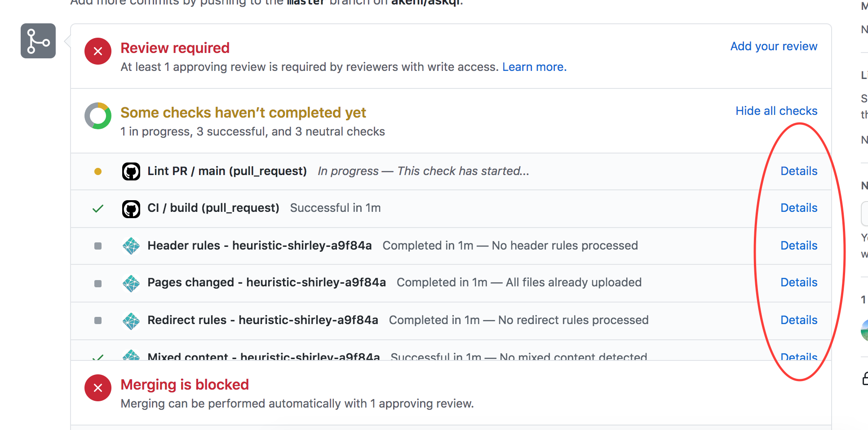Open the Learn more link
Image resolution: width=868 pixels, height=430 pixels.
(534, 66)
